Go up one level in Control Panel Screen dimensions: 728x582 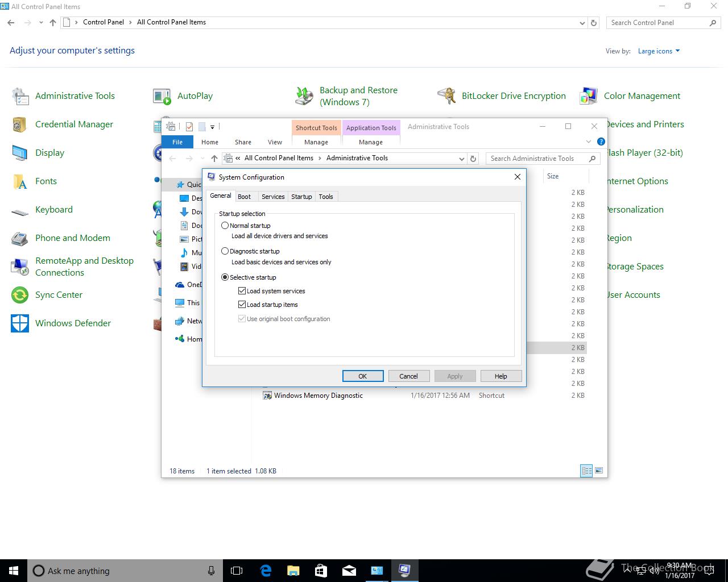pyautogui.click(x=53, y=23)
